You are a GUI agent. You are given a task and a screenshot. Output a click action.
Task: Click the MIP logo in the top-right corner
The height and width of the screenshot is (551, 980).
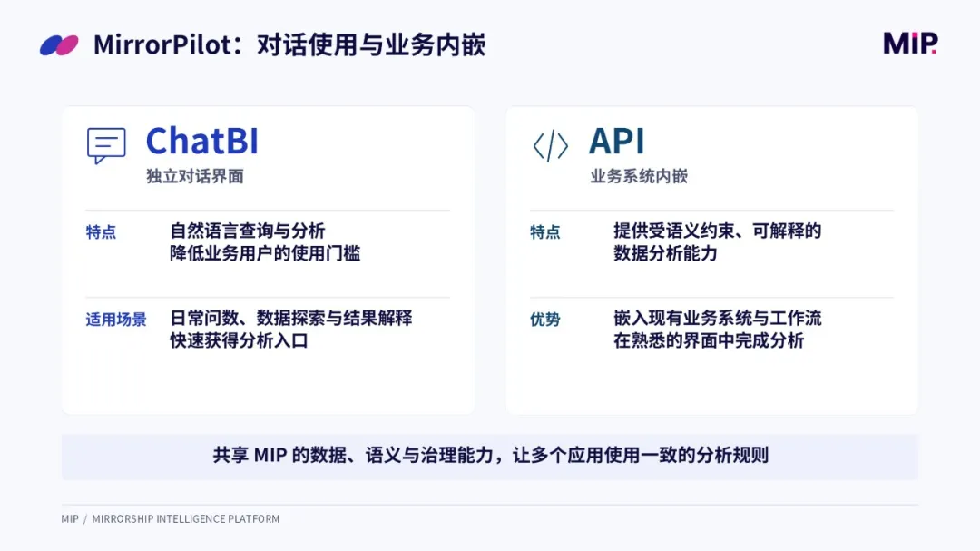910,44
